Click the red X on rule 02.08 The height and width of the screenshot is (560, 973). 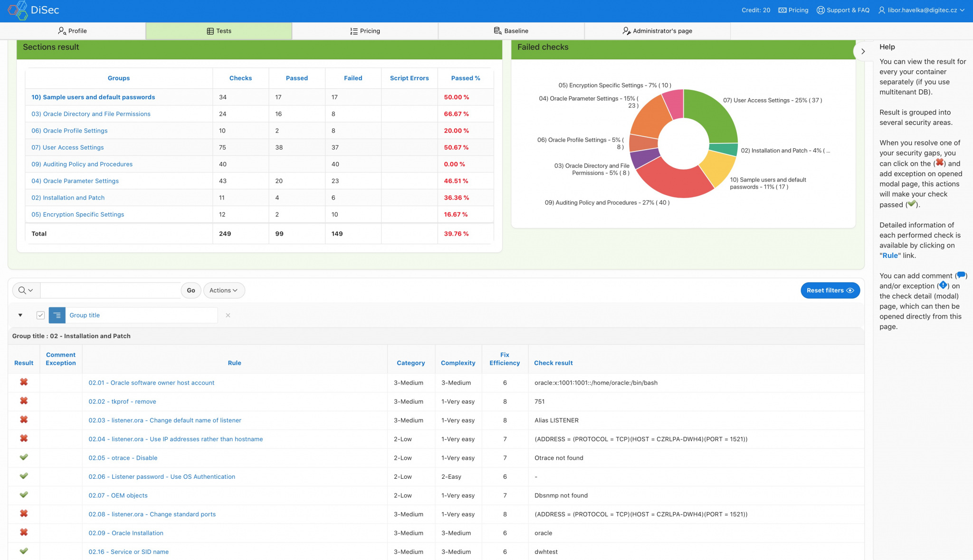click(x=24, y=514)
